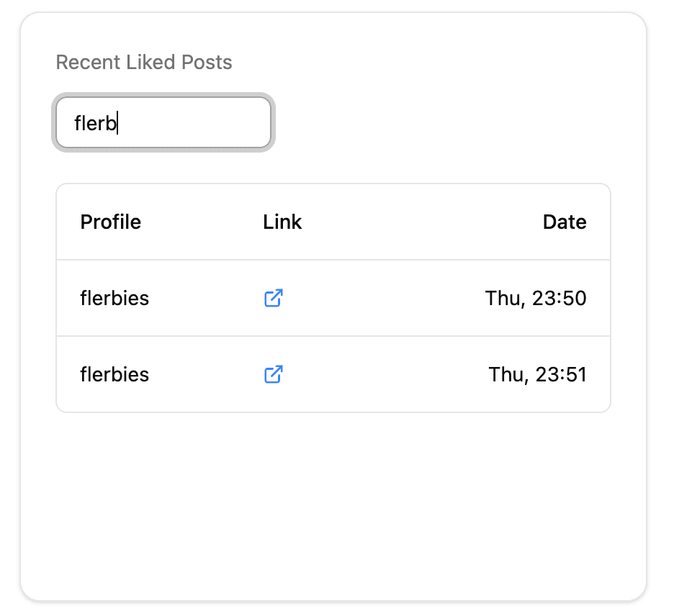Click the flerbies profile name in row two
This screenshot has width=674, height=616.
114,374
